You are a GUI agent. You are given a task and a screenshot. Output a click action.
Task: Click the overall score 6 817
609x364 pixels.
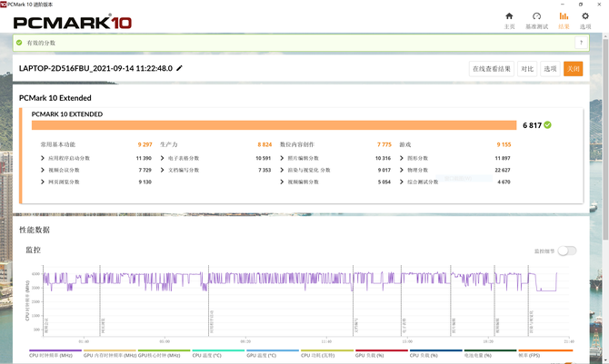tap(532, 125)
